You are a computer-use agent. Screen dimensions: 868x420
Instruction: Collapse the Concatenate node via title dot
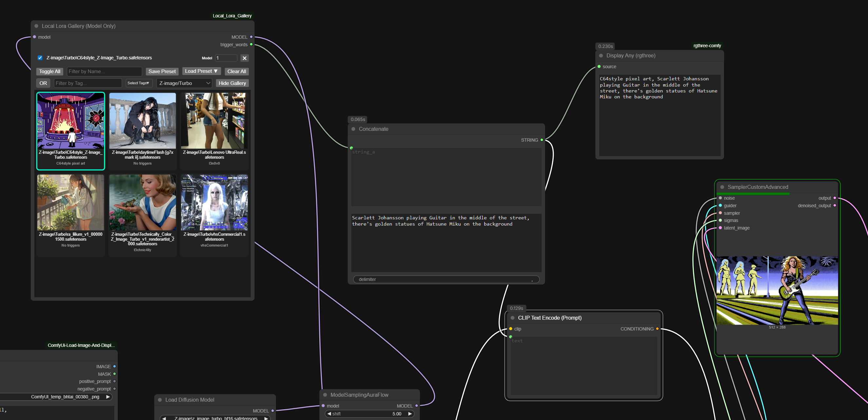353,129
